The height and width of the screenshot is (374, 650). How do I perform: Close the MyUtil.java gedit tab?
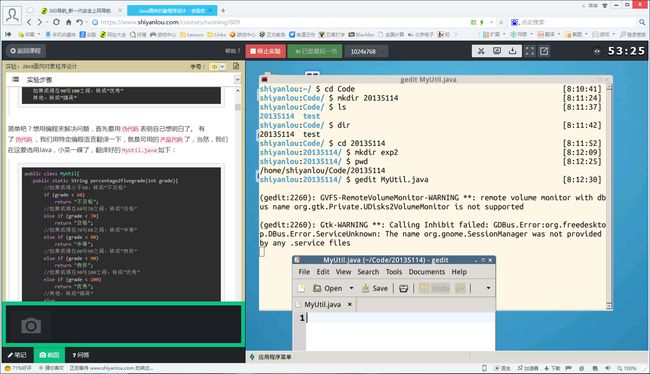tap(349, 304)
